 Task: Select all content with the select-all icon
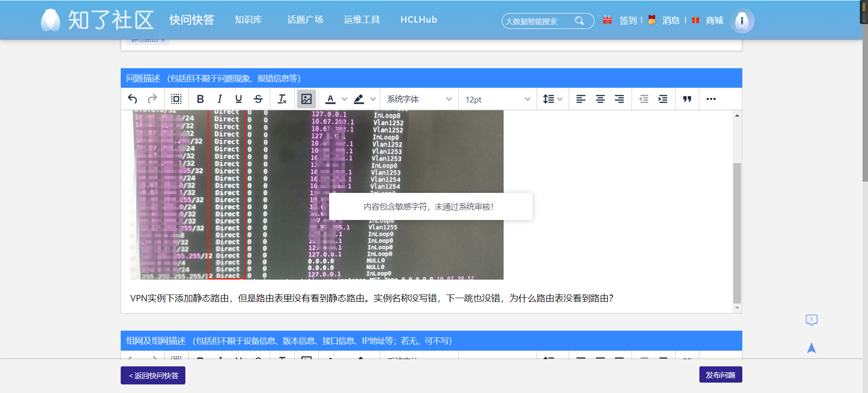tap(176, 99)
